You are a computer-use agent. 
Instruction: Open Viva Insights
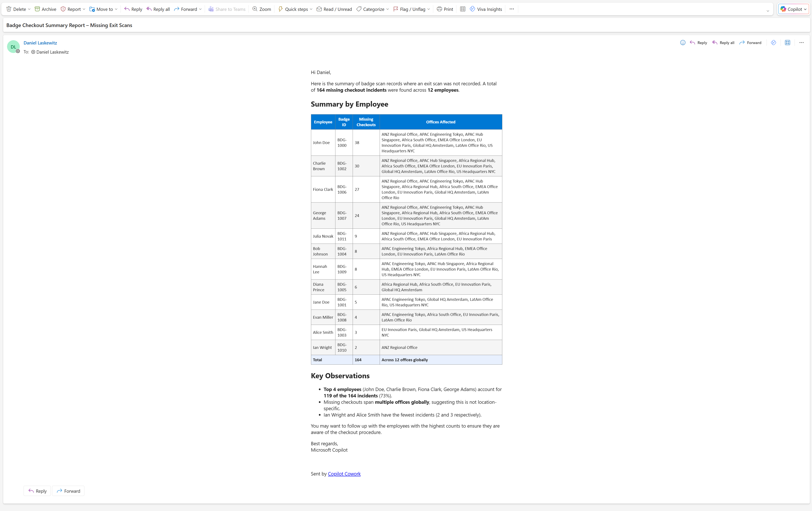(x=486, y=9)
